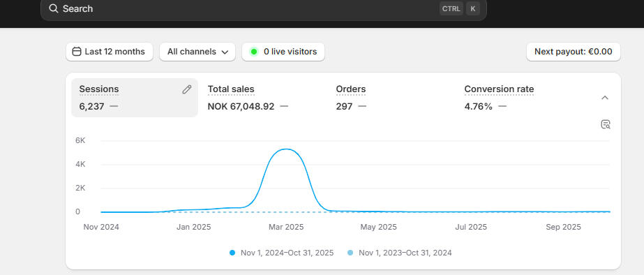Click the peak of the sessions curve near Mar 2025
The width and height of the screenshot is (644, 275).
click(x=286, y=149)
